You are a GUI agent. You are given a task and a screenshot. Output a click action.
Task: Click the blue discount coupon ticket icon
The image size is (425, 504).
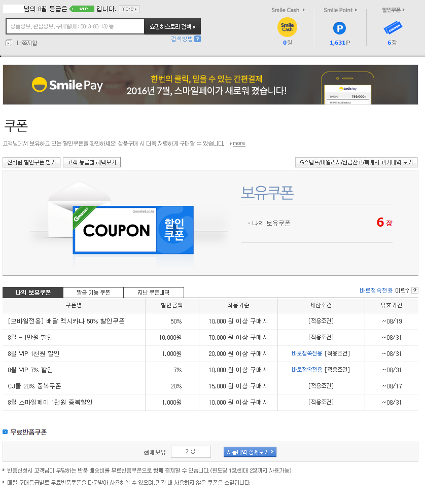pyautogui.click(x=392, y=28)
